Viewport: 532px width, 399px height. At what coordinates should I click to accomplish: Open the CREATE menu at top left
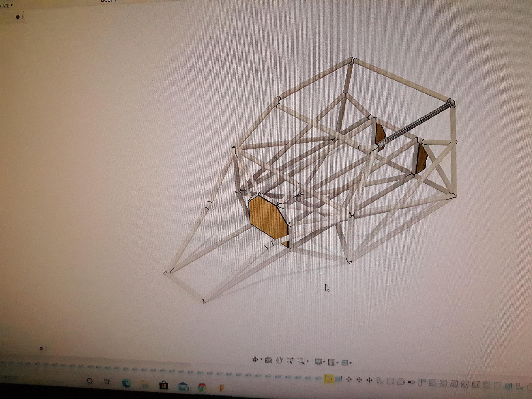point(6,6)
